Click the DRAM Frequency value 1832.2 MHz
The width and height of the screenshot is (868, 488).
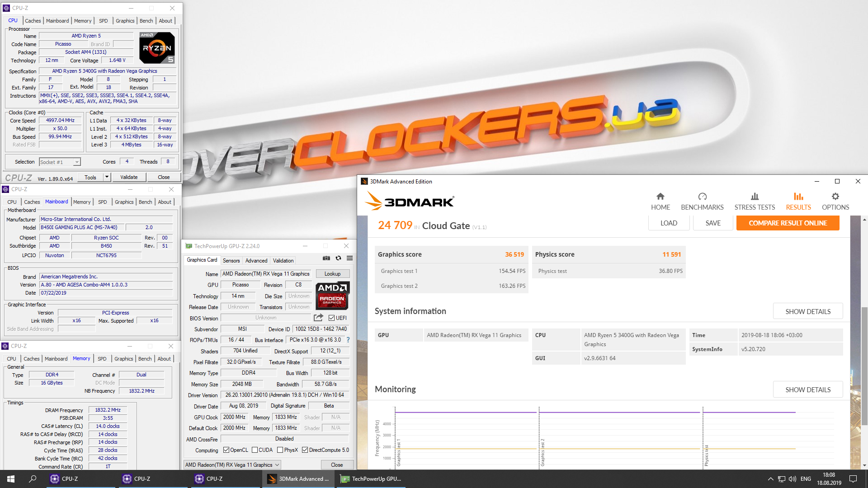108,410
